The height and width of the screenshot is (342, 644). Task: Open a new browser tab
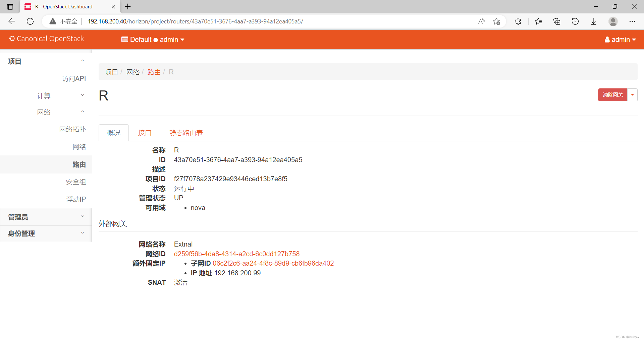coord(128,7)
